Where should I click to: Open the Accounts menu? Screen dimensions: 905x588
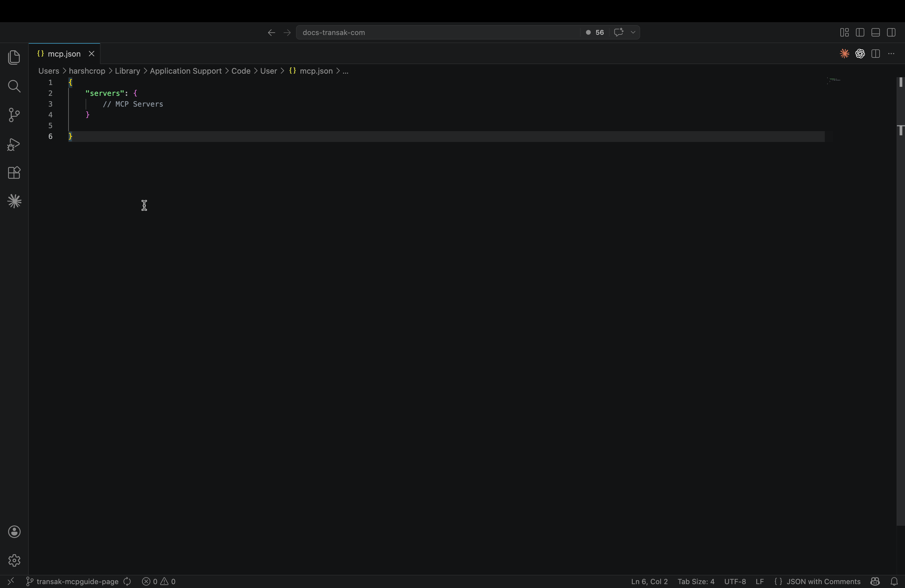(14, 532)
